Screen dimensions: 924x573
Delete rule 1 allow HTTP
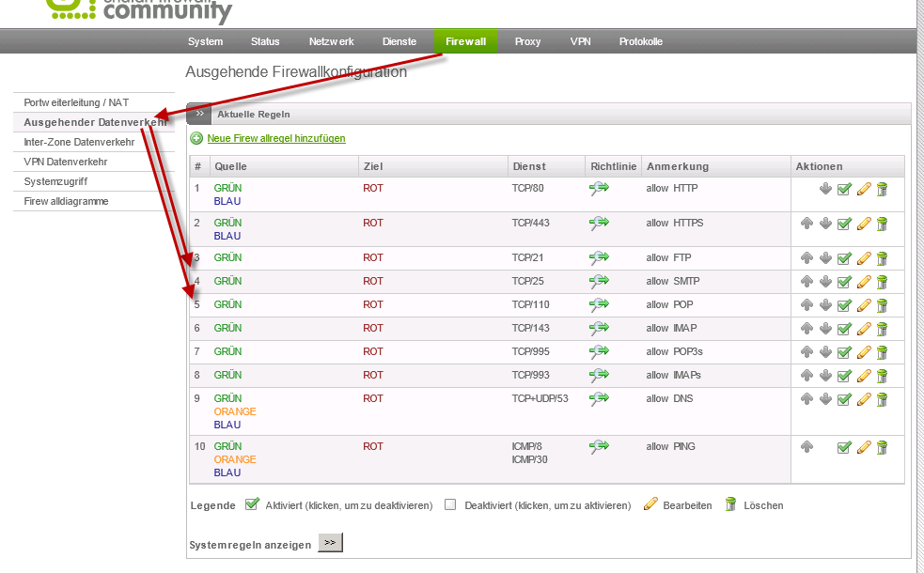tap(882, 189)
